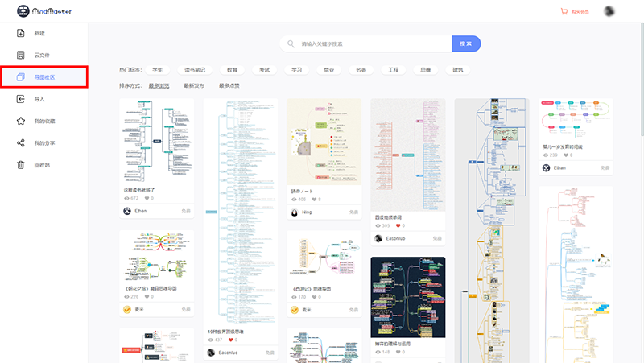Click the blue 搜索 button
Image resolution: width=644 pixels, height=363 pixels.
tap(466, 44)
